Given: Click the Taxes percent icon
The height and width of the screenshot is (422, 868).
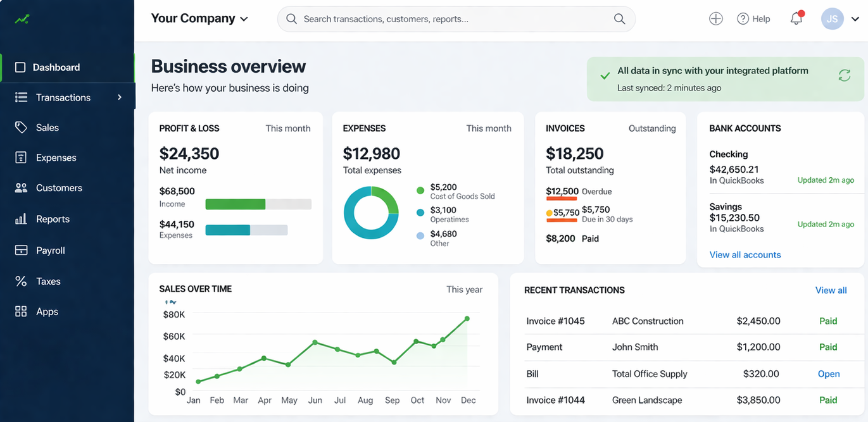Looking at the screenshot, I should 21,282.
